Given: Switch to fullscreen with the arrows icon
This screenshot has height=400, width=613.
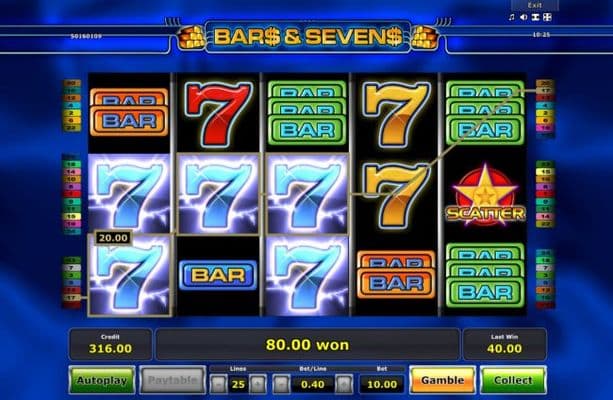Looking at the screenshot, I should [x=547, y=17].
